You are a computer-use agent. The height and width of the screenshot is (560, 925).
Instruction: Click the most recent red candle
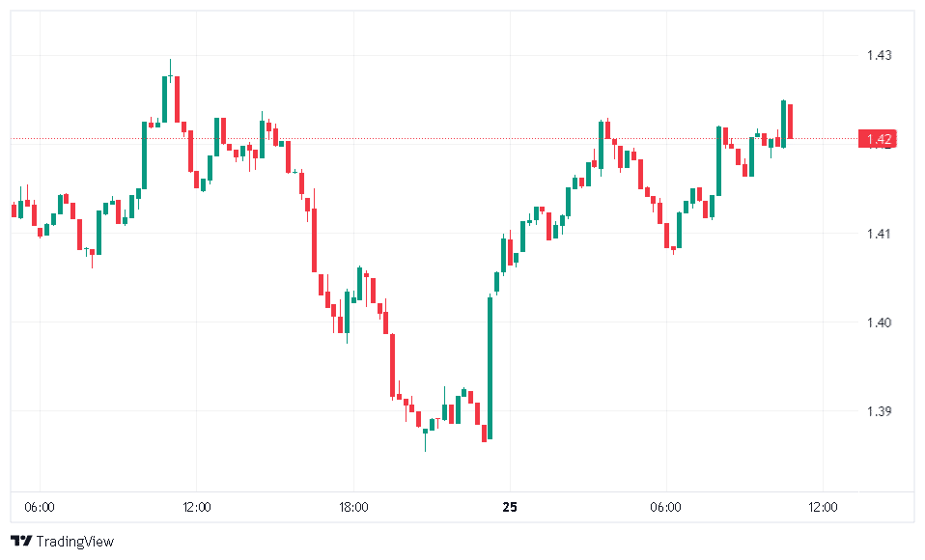[790, 121]
